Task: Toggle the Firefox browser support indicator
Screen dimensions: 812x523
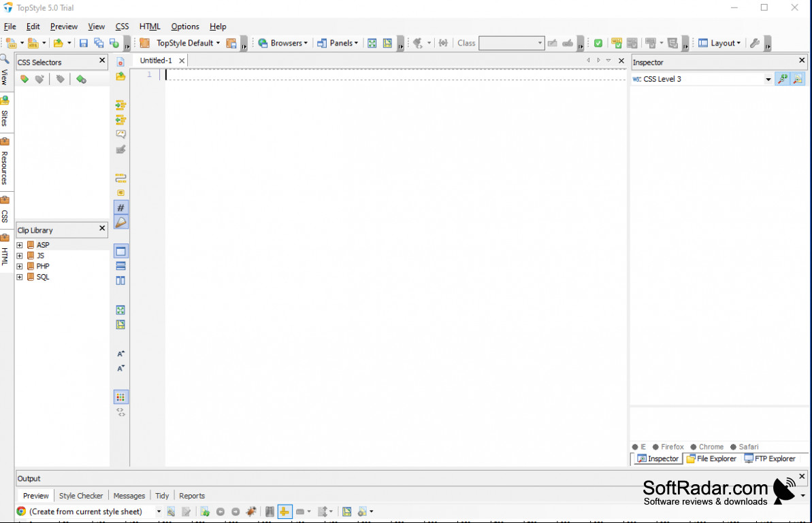Action: click(668, 447)
